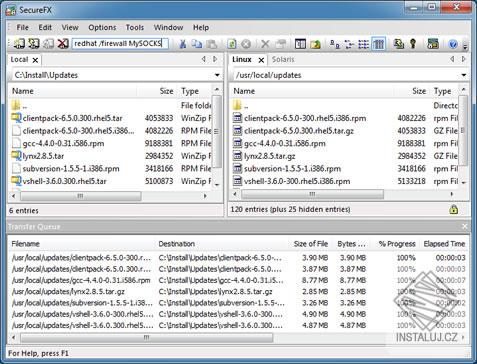This screenshot has height=364, width=477.
Task: Open the View menu
Action: point(70,27)
